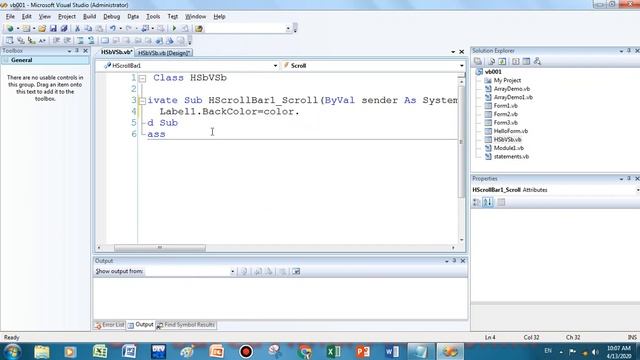The width and height of the screenshot is (640, 360).
Task: Click the Navigate Backward toolbar icon
Action: click(145, 29)
